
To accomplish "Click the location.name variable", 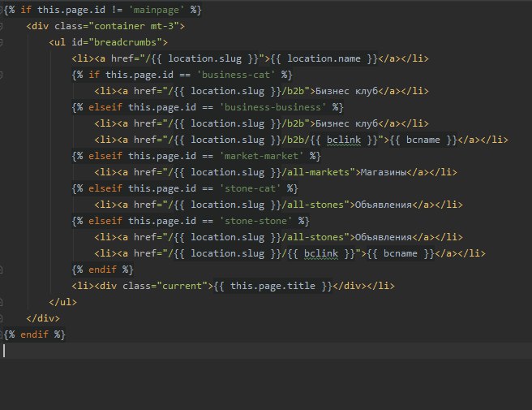I will point(324,58).
